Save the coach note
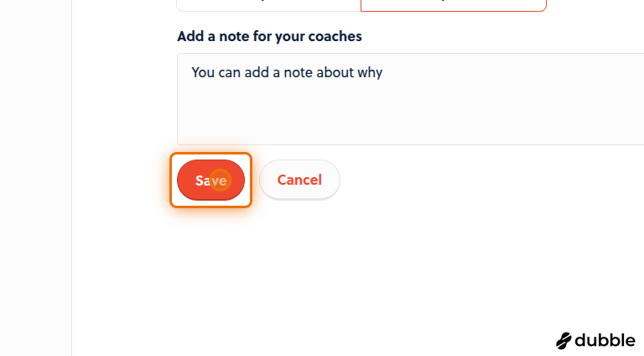644x356 pixels. pyautogui.click(x=210, y=180)
